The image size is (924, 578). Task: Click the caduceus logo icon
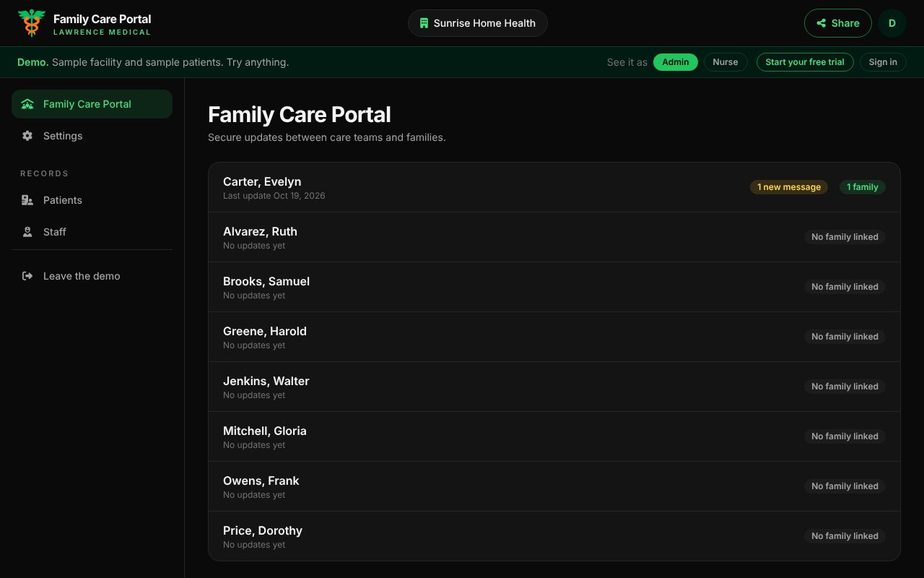point(32,23)
